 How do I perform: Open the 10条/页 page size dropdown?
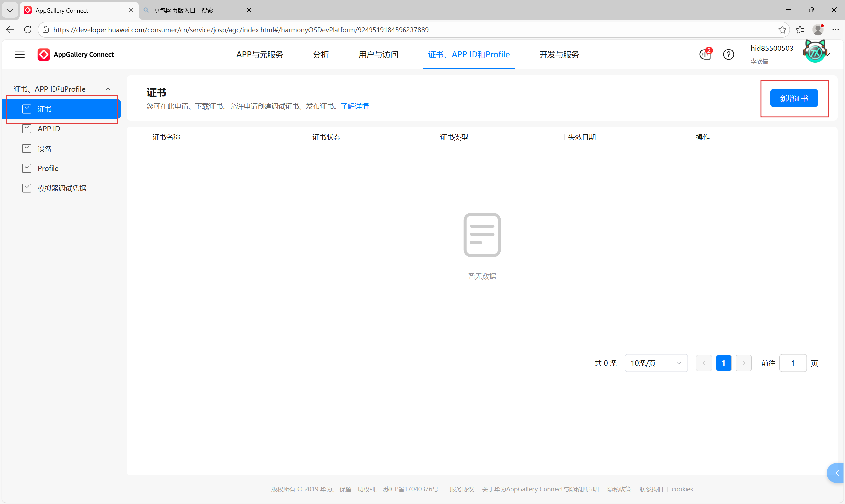coord(656,363)
